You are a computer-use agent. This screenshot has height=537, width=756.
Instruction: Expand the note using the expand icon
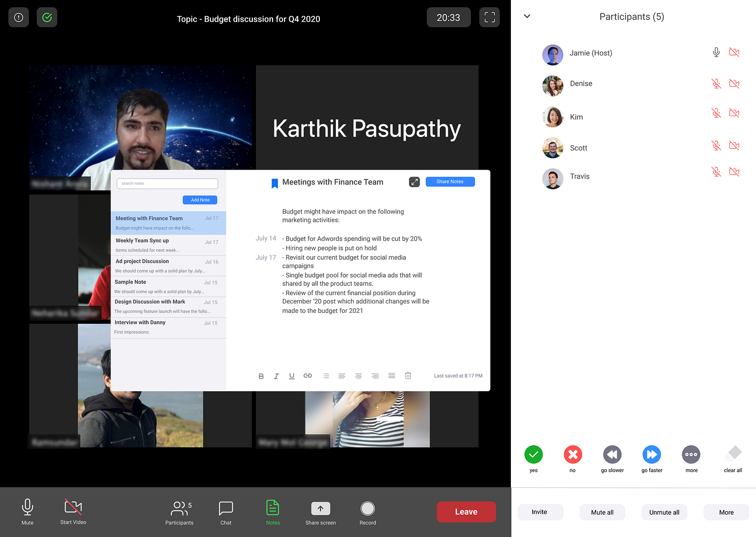pyautogui.click(x=414, y=182)
